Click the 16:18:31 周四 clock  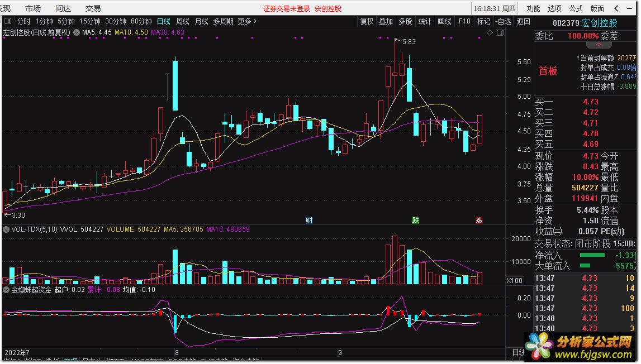click(495, 8)
